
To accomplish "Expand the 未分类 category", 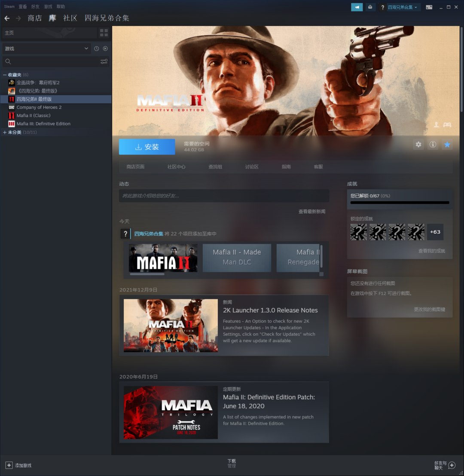I will pos(5,132).
